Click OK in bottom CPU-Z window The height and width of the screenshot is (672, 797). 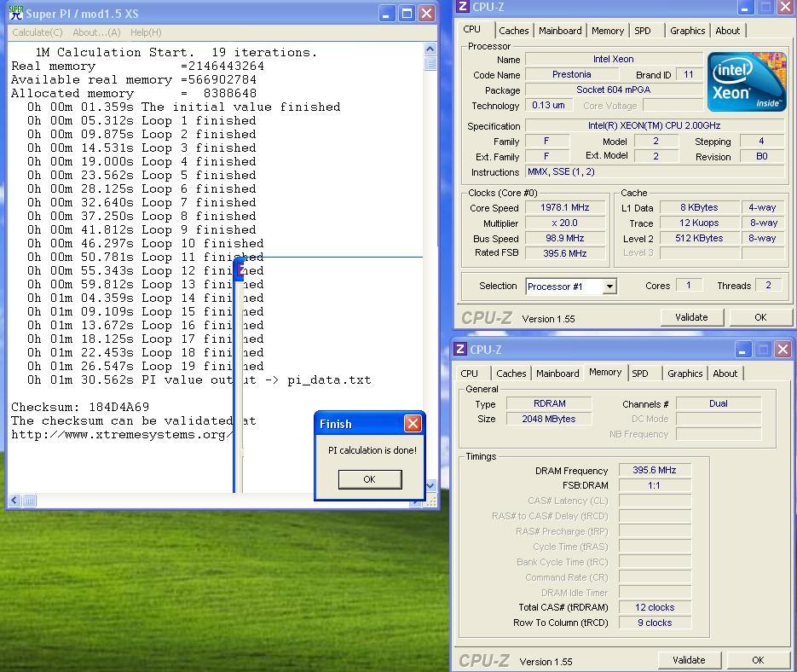(758, 660)
